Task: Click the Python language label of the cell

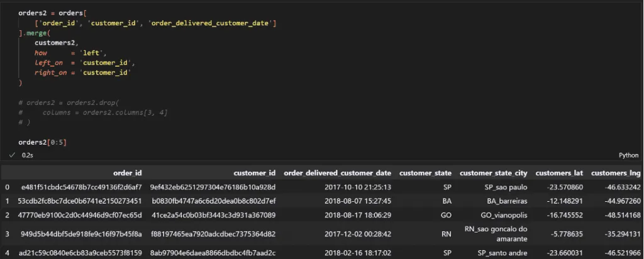Action: (x=628, y=155)
